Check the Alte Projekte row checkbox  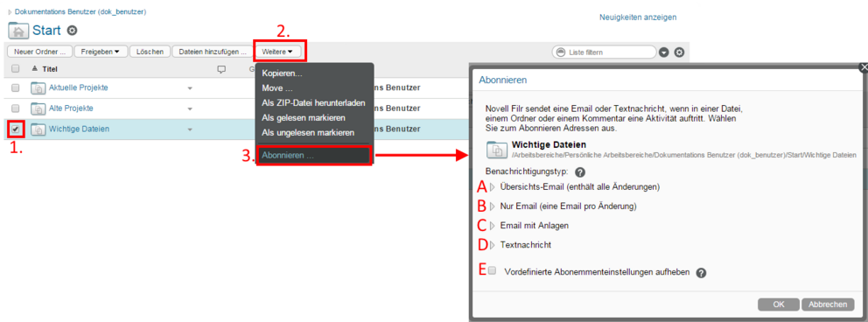tap(16, 108)
